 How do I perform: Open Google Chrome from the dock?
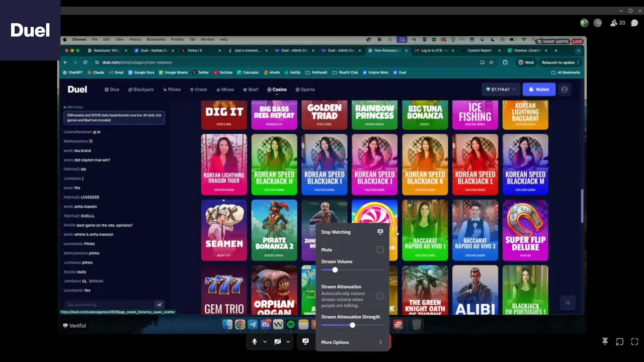tap(240, 325)
